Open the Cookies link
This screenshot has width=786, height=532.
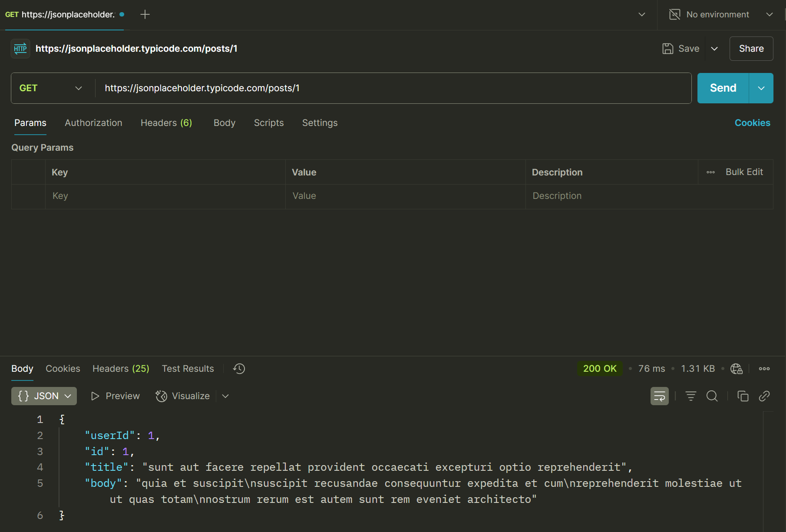[753, 123]
